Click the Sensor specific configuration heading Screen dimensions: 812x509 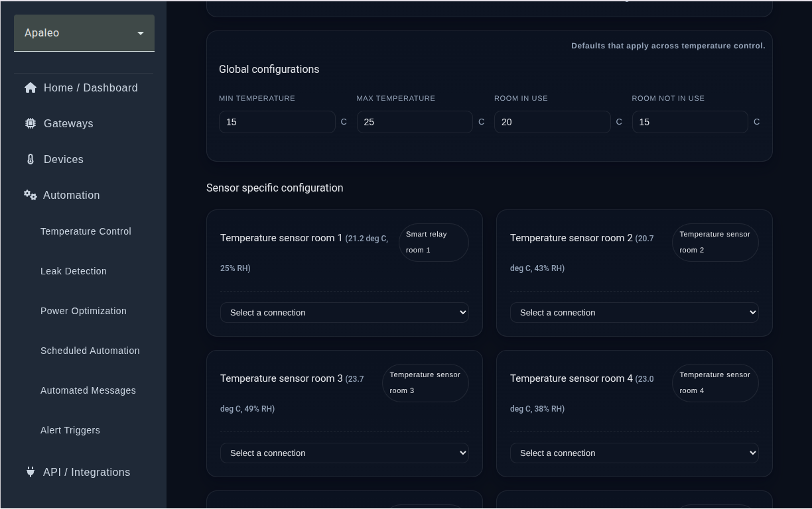pyautogui.click(x=275, y=188)
